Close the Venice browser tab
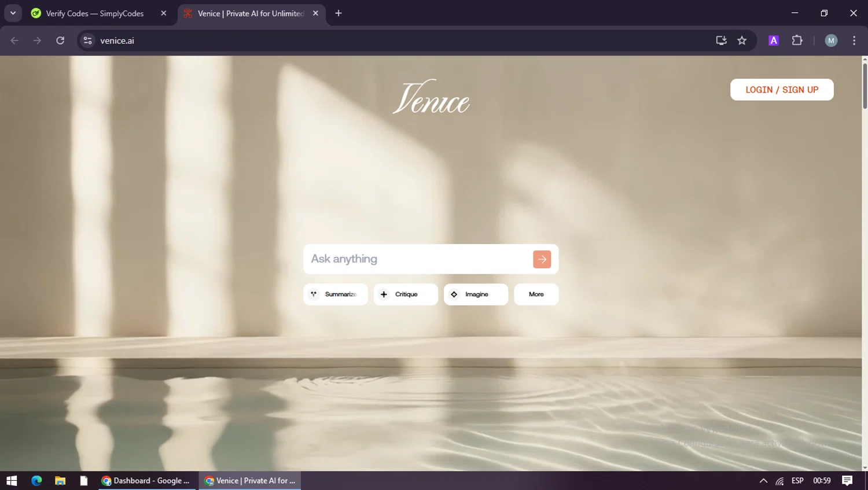Screen dimensions: 868x490 [x=315, y=13]
